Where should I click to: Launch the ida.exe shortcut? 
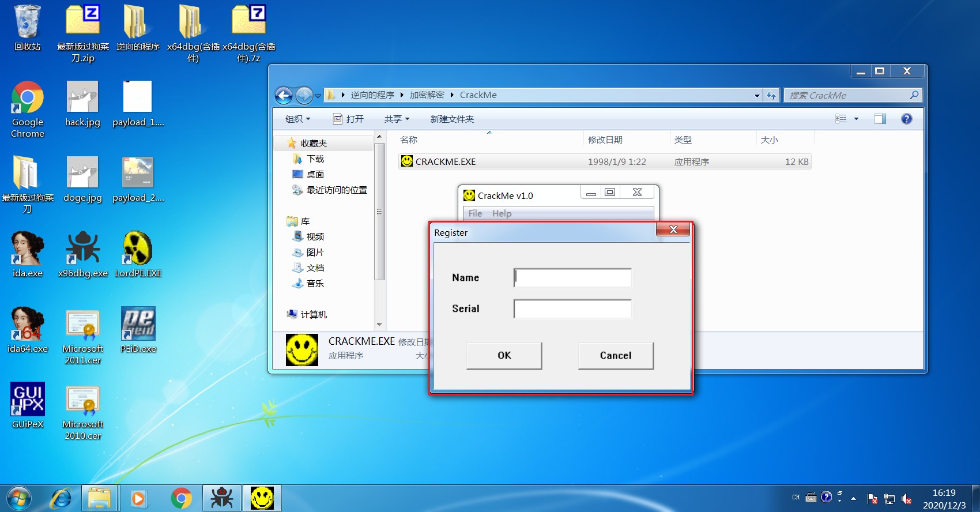coord(27,254)
